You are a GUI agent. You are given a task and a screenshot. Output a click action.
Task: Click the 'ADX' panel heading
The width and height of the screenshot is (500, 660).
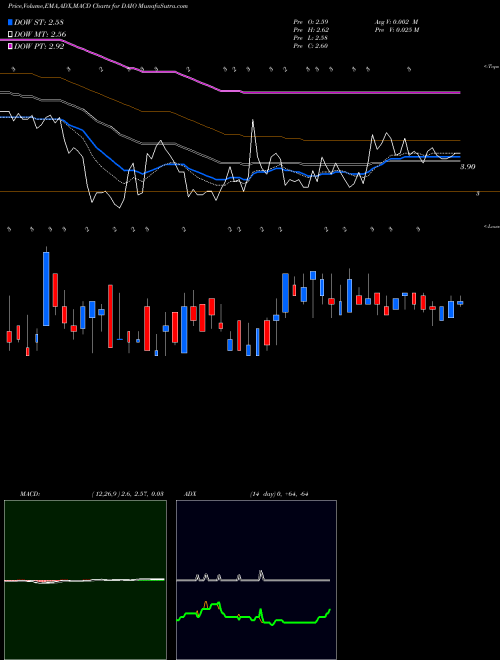tap(190, 494)
